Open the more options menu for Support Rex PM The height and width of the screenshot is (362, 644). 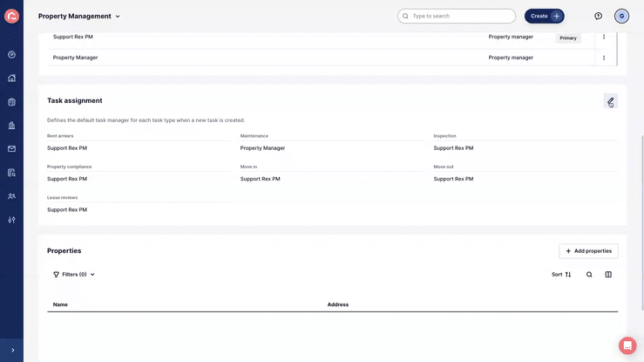click(604, 37)
